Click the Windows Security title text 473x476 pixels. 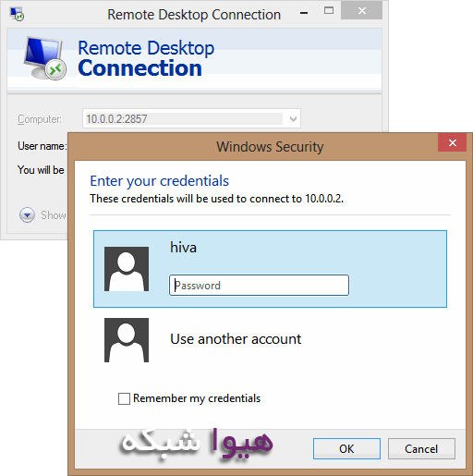coord(270,147)
